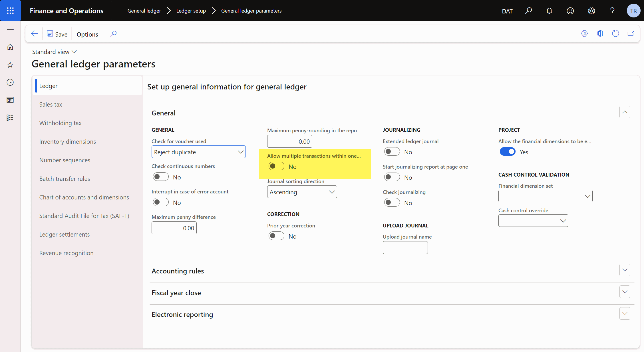Open the Power Apps diamond icon
The height and width of the screenshot is (352, 644).
pyautogui.click(x=584, y=34)
